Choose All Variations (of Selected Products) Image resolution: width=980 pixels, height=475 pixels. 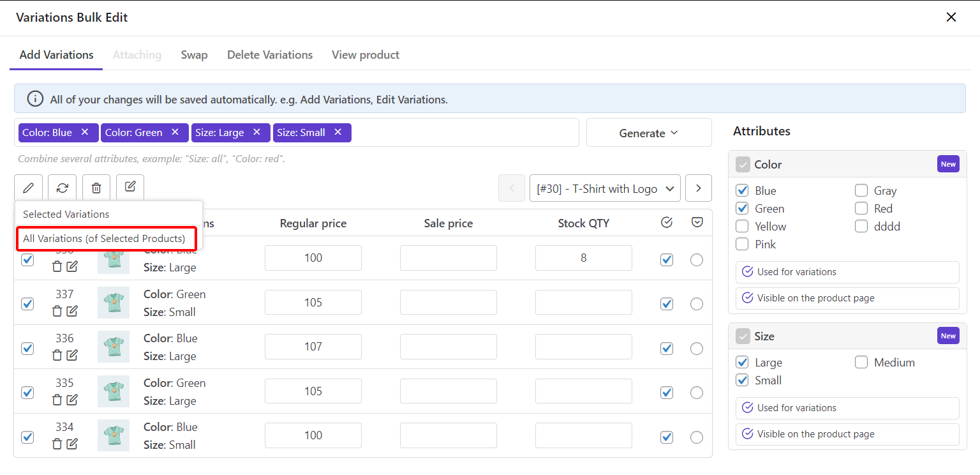click(104, 239)
